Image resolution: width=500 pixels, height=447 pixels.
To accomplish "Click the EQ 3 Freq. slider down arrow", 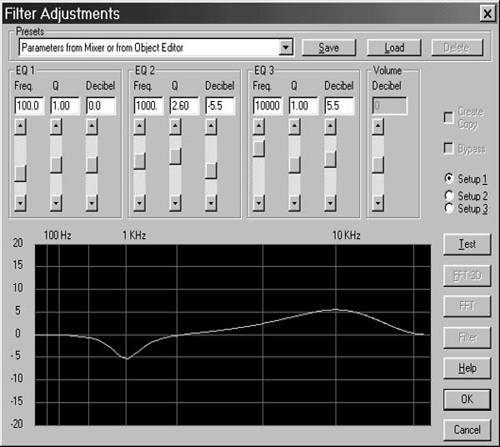I will [259, 203].
